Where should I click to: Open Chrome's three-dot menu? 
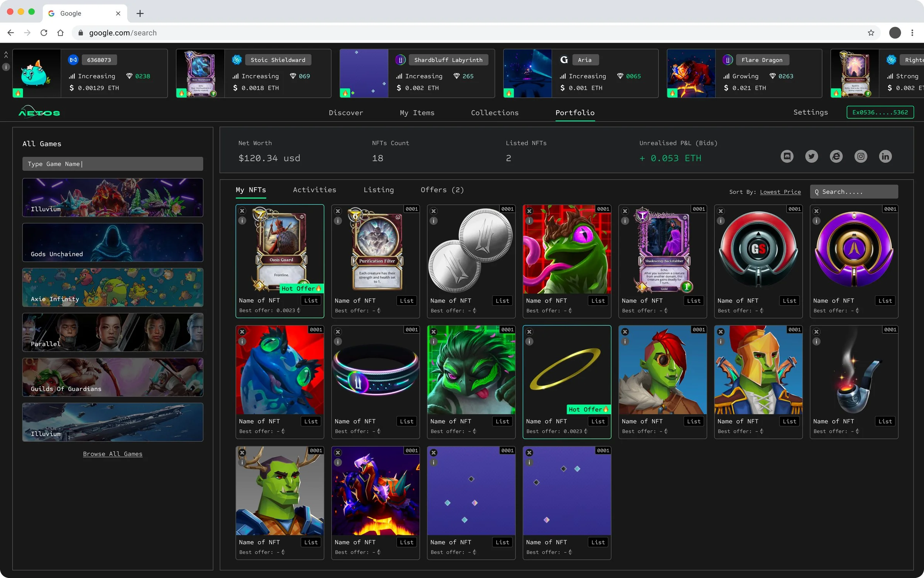[912, 33]
